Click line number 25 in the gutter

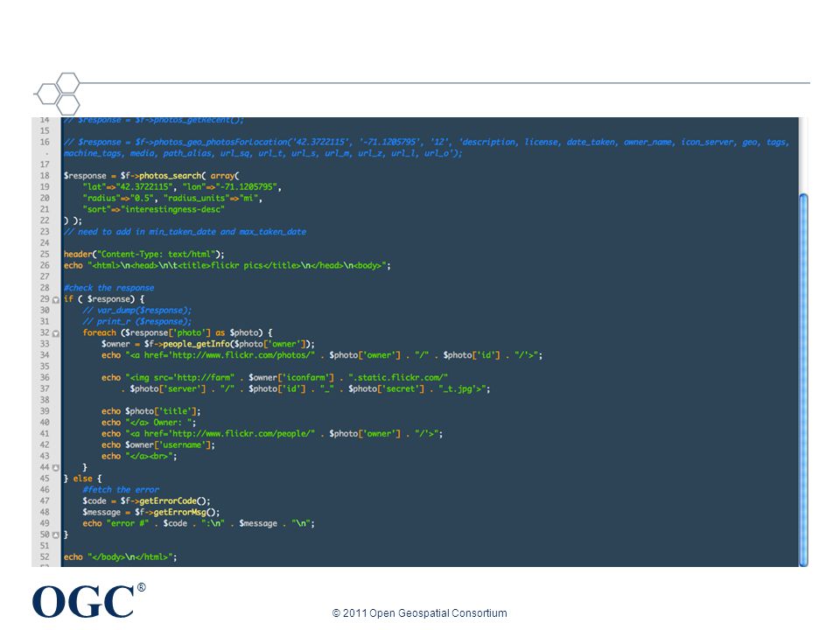(x=45, y=254)
